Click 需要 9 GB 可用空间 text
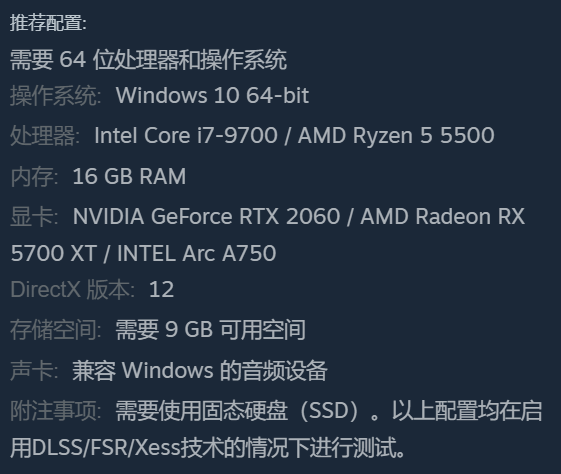This screenshot has width=561, height=474. [210, 329]
